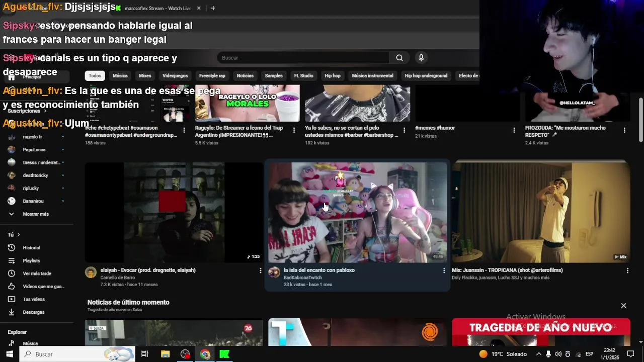
Task: Open options menu for Ya lo sabes barber video
Action: 404,130
